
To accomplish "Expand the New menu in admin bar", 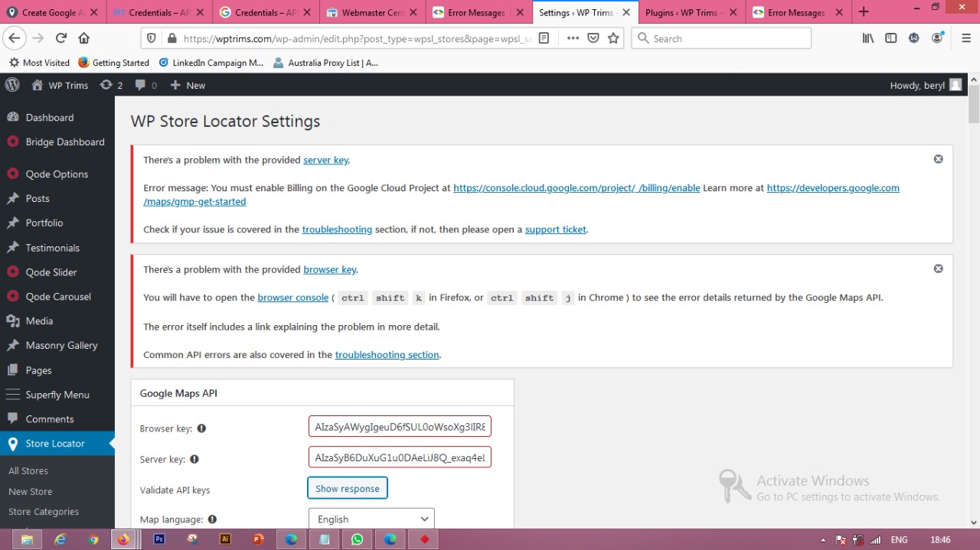I will click(188, 85).
